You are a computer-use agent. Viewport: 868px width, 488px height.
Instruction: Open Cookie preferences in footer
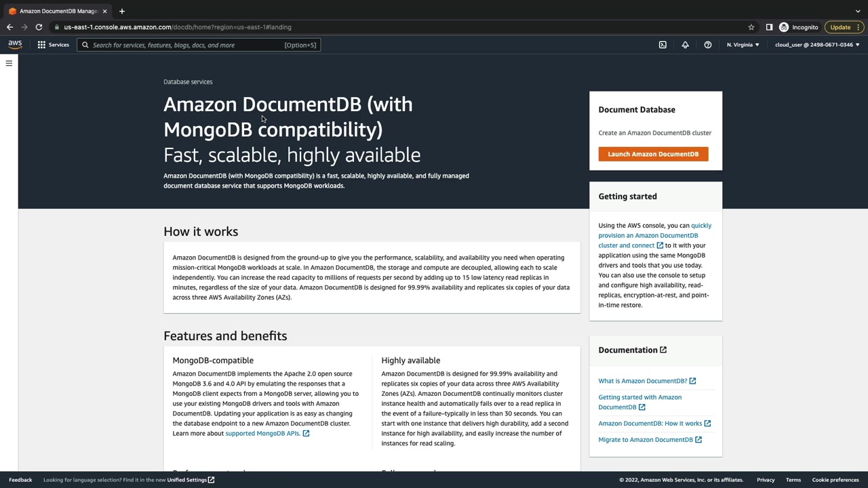[x=835, y=480]
